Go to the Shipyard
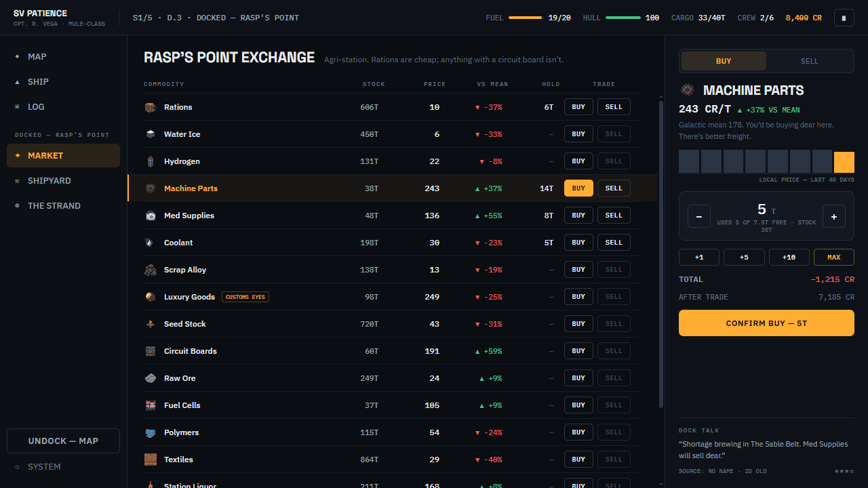Viewport: 868px width, 488px height. pos(63,180)
